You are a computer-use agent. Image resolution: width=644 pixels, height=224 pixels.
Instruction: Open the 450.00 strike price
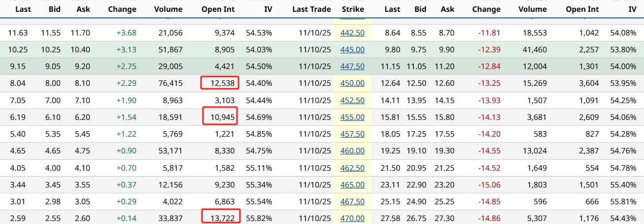[x=352, y=83]
